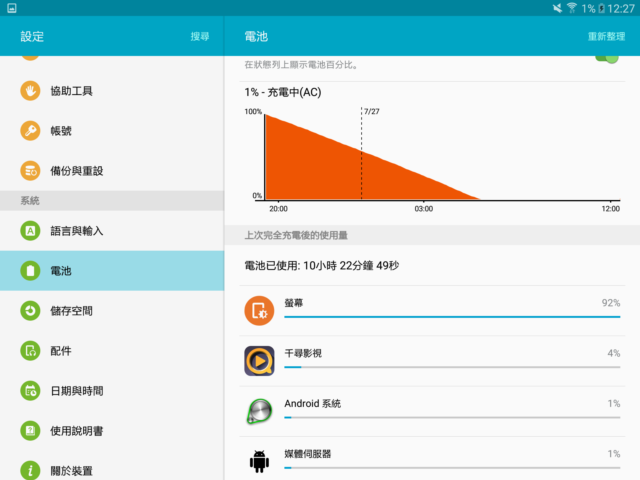Tap the Android 系統 icon
The height and width of the screenshot is (480, 640).
(259, 411)
